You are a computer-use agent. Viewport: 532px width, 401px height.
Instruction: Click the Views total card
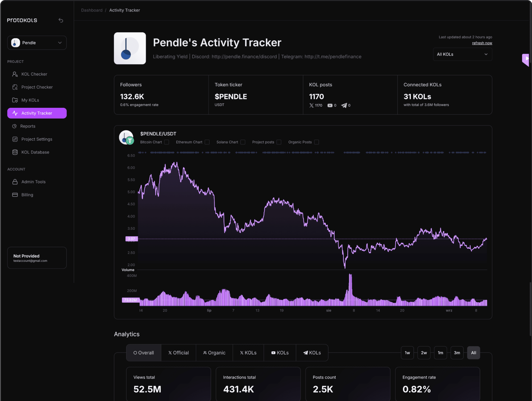pos(169,384)
